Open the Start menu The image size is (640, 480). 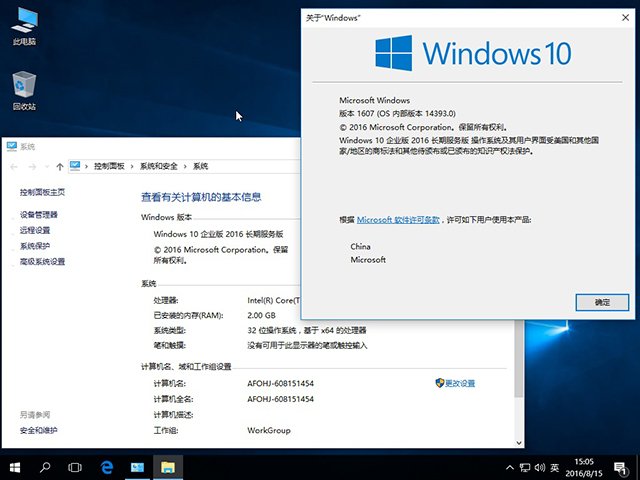click(15, 467)
